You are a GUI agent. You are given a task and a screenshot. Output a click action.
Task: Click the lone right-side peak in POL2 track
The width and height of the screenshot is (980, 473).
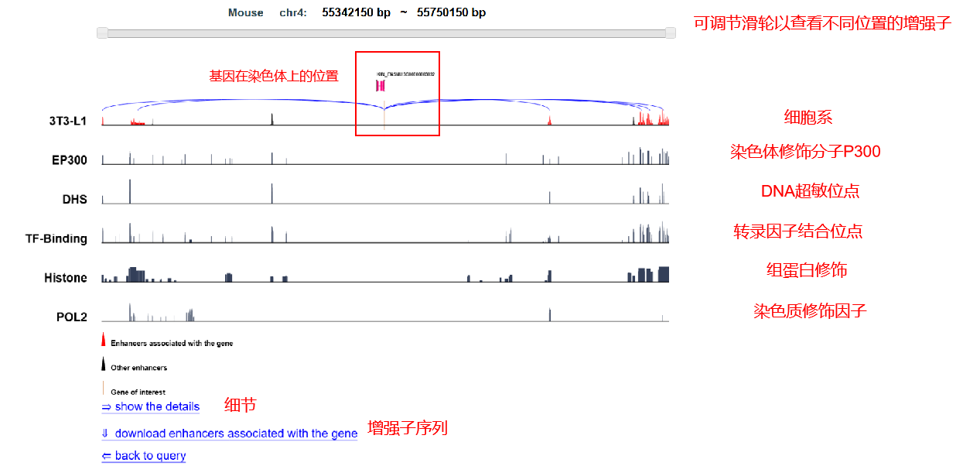coord(549,314)
